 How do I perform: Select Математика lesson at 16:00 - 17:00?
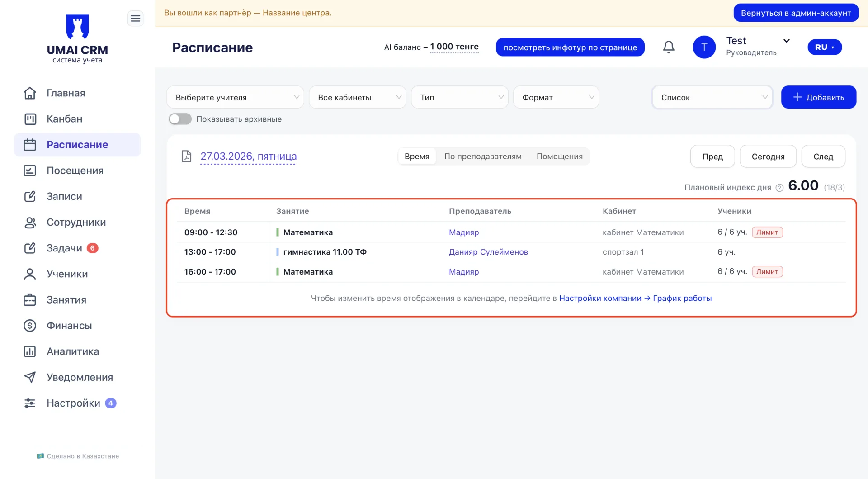point(308,272)
